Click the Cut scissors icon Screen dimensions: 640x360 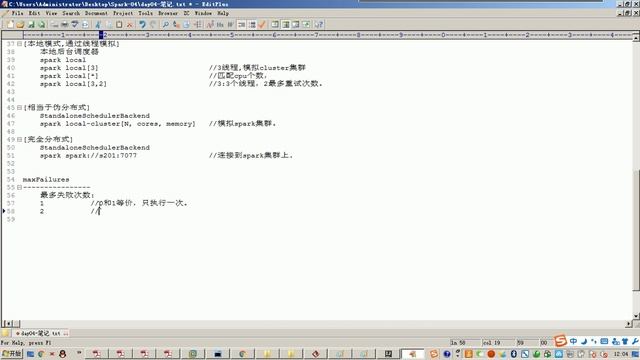[x=98, y=24]
